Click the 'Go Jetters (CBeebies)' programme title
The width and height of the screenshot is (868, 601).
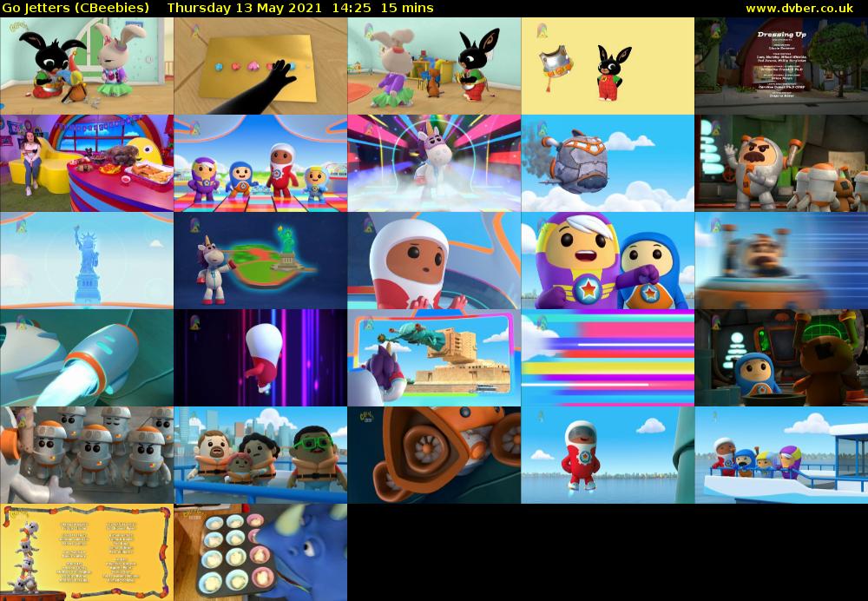tap(76, 7)
